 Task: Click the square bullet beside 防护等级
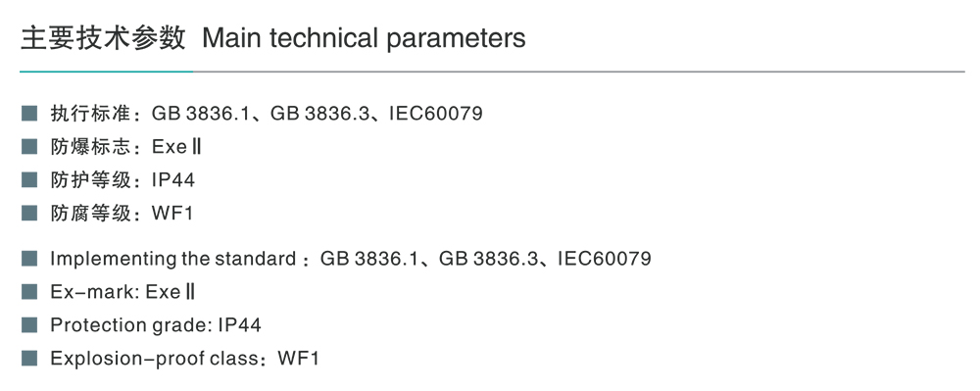pos(29,180)
